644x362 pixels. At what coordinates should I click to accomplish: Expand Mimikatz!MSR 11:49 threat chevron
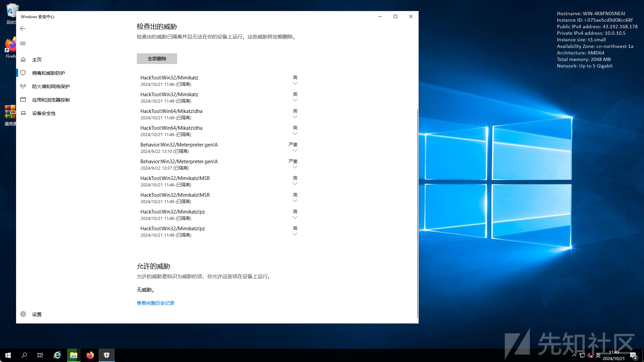pyautogui.click(x=295, y=201)
